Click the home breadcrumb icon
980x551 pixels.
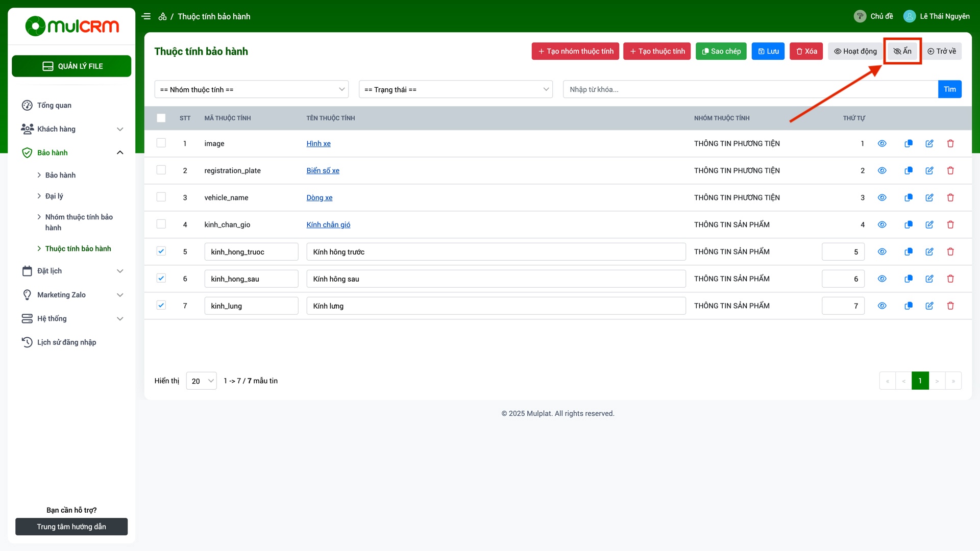(162, 16)
